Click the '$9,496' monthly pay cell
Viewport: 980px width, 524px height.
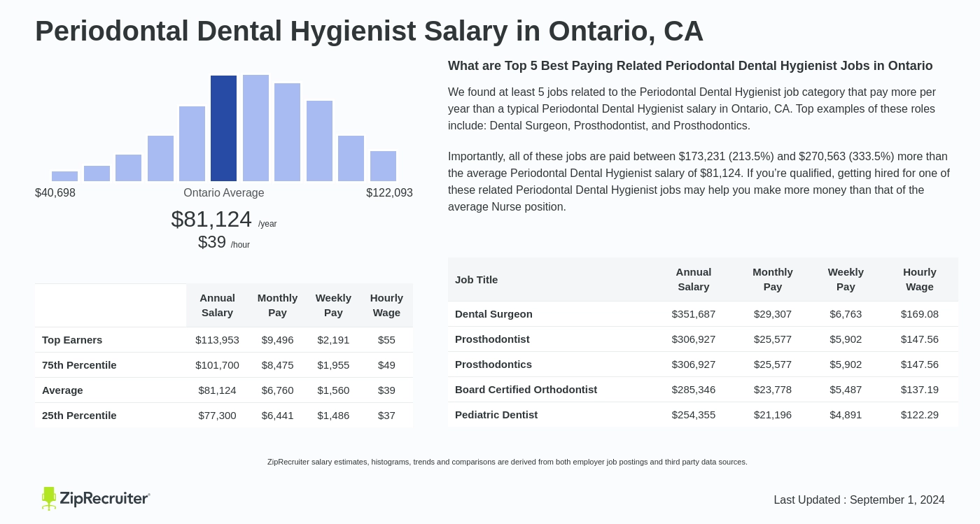pos(277,340)
